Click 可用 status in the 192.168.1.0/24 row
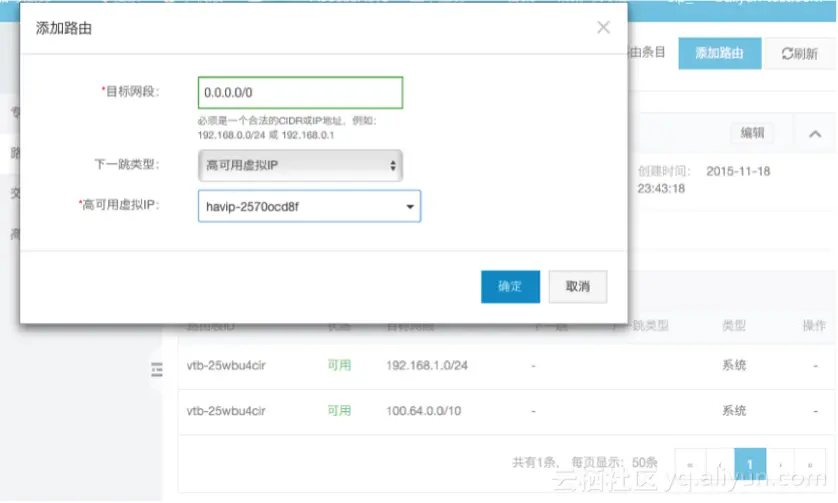The width and height of the screenshot is (838, 503). click(339, 366)
